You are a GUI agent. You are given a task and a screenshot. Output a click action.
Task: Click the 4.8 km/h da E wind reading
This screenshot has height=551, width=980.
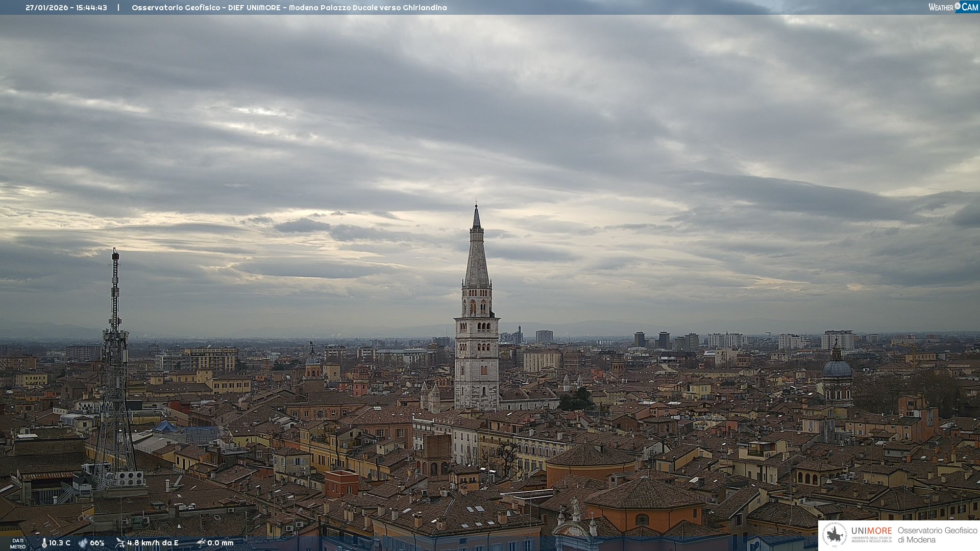(x=153, y=543)
